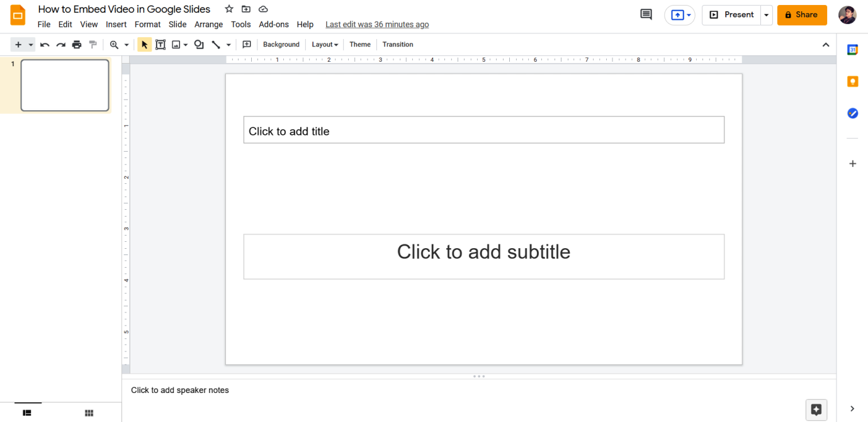Image resolution: width=868 pixels, height=422 pixels.
Task: Open the Arrange menu
Action: pos(209,25)
